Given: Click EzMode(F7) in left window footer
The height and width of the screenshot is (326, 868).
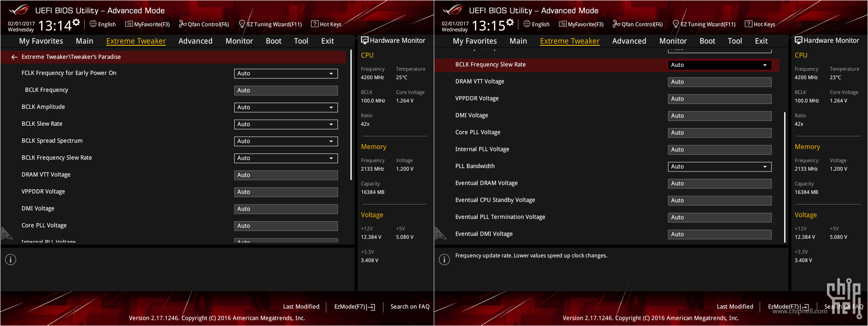Looking at the screenshot, I should (x=350, y=307).
